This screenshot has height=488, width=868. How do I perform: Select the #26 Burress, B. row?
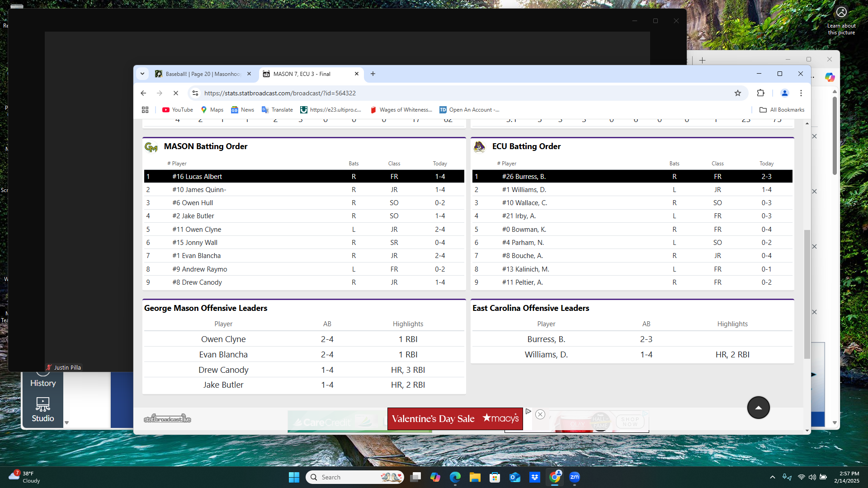[x=632, y=177]
